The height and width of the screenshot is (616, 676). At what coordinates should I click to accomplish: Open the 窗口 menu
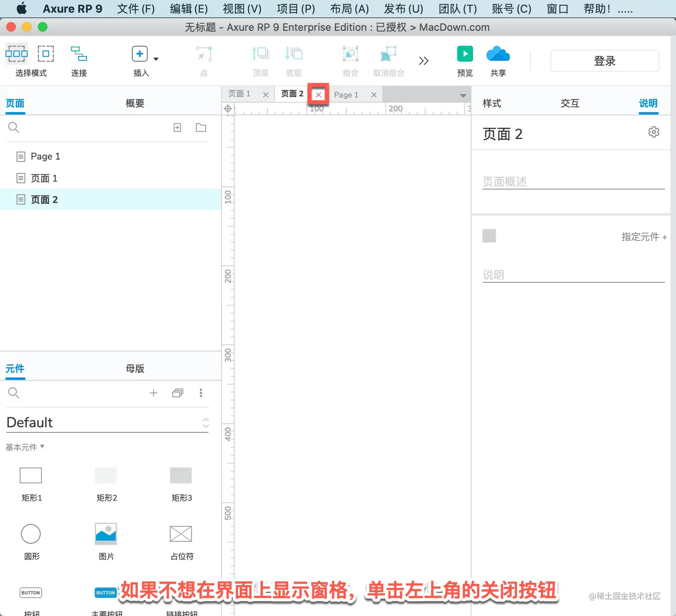pos(558,9)
